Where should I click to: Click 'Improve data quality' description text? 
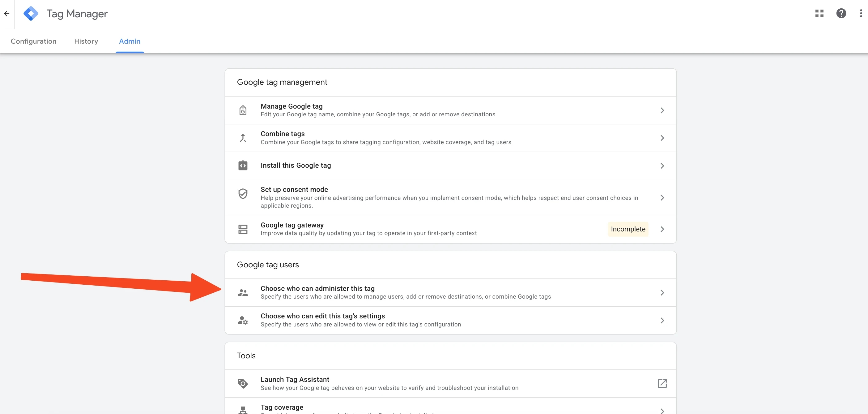[x=369, y=233]
